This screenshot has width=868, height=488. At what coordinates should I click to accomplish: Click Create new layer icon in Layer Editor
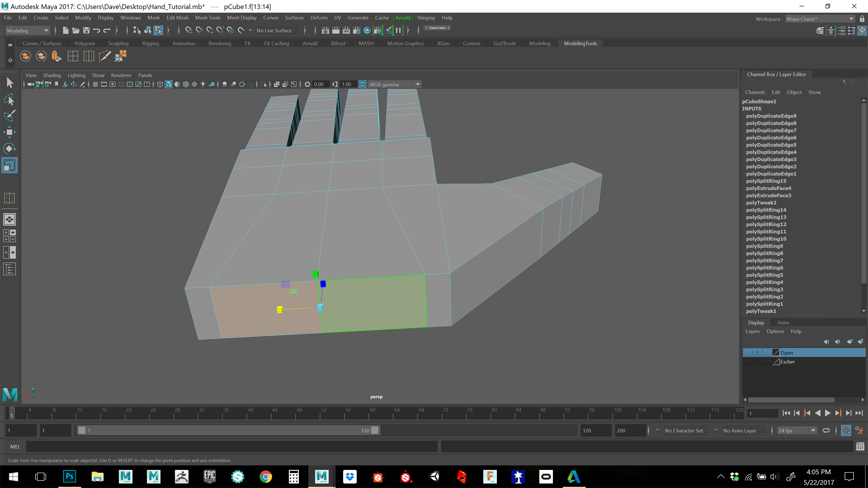coord(849,342)
